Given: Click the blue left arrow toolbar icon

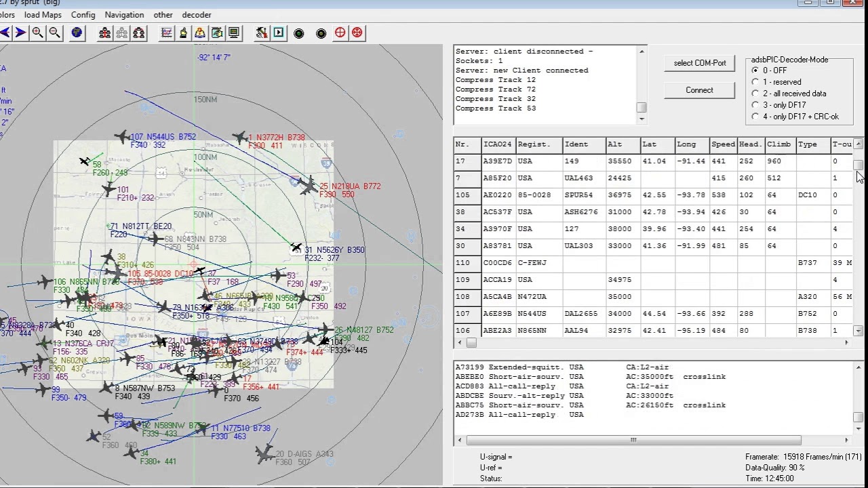Looking at the screenshot, I should (x=5, y=33).
